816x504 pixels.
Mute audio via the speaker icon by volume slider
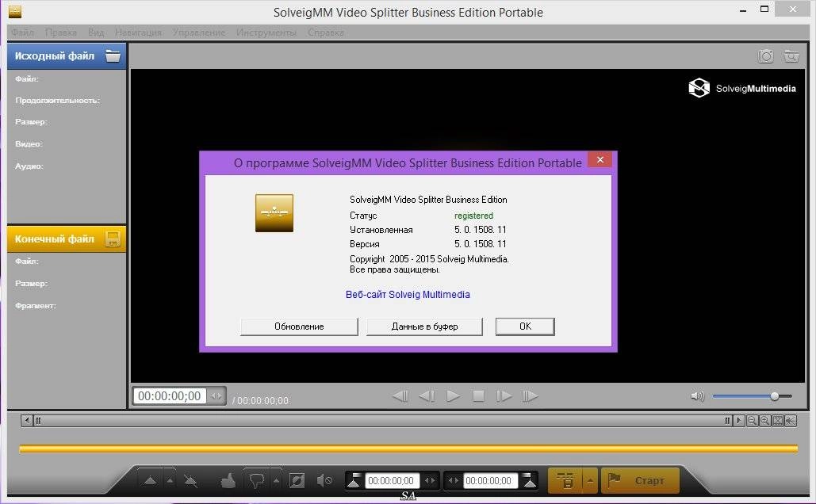click(x=697, y=396)
